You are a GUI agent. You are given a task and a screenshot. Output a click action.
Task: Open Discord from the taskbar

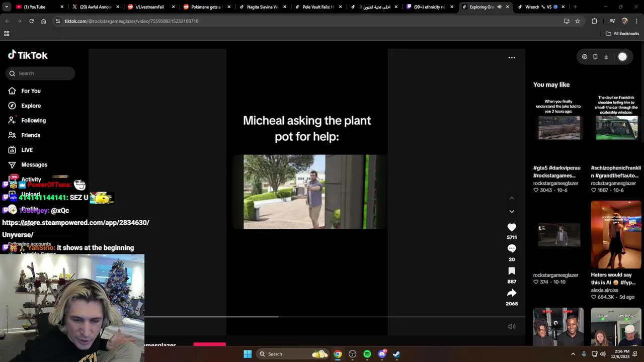point(382,354)
